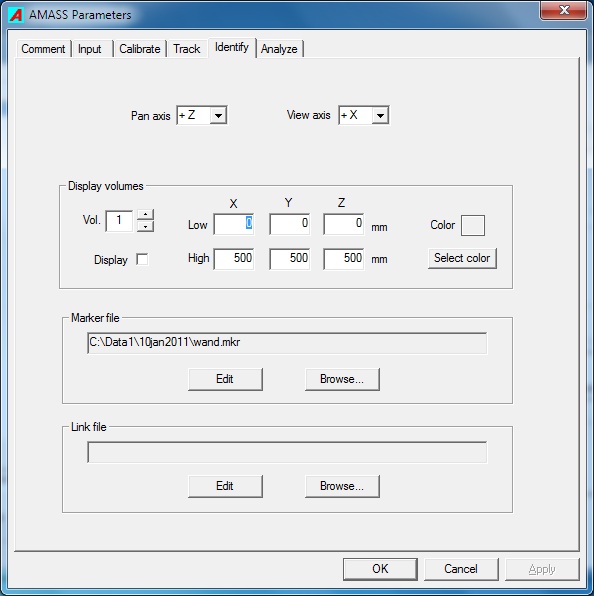Confirm settings with OK button
594x596 pixels.
click(x=380, y=569)
